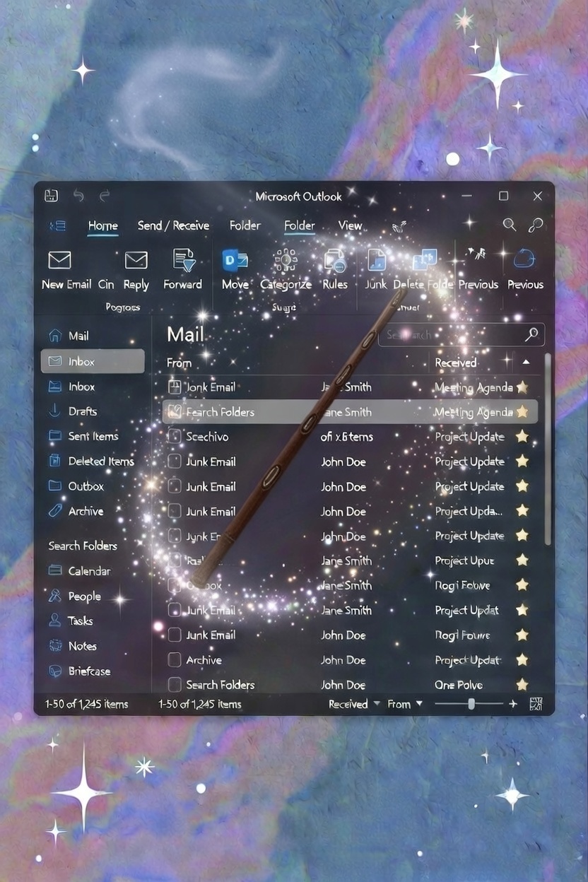Open the Received dropdown in status bar
The height and width of the screenshot is (882, 588).
point(354,704)
